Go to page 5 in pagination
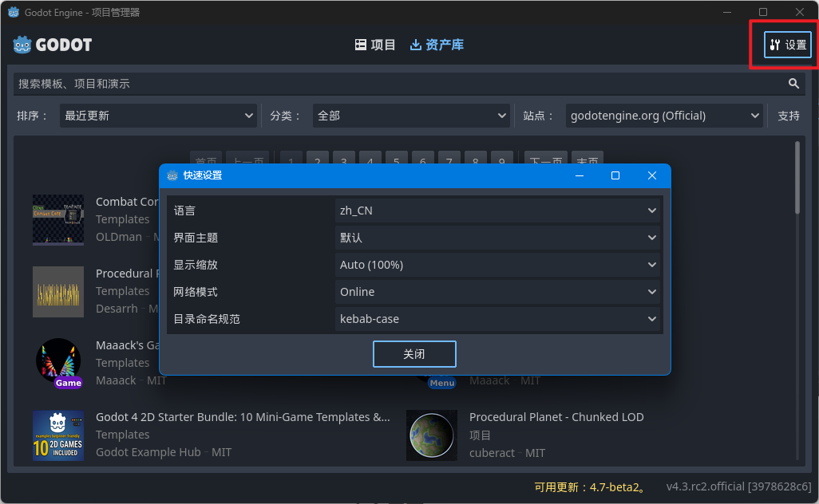Image resolution: width=819 pixels, height=504 pixels. [x=397, y=159]
